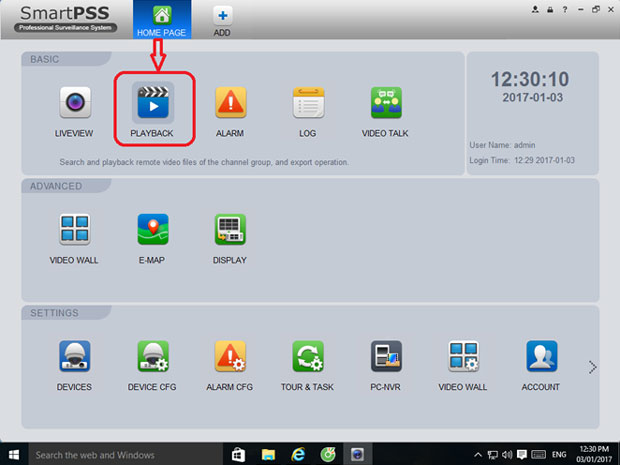The image size is (620, 465).
Task: Launch Internet Explorer from the taskbar
Action: coord(298,454)
